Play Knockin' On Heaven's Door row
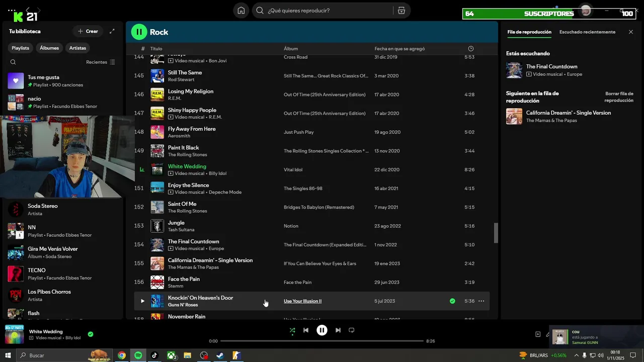Viewport: 644px width, 362px height. coord(142,301)
